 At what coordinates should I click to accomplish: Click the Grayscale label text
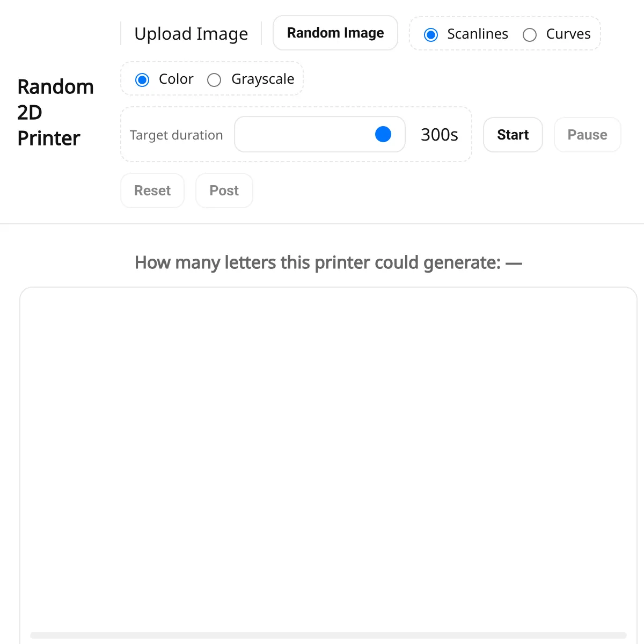pyautogui.click(x=263, y=79)
